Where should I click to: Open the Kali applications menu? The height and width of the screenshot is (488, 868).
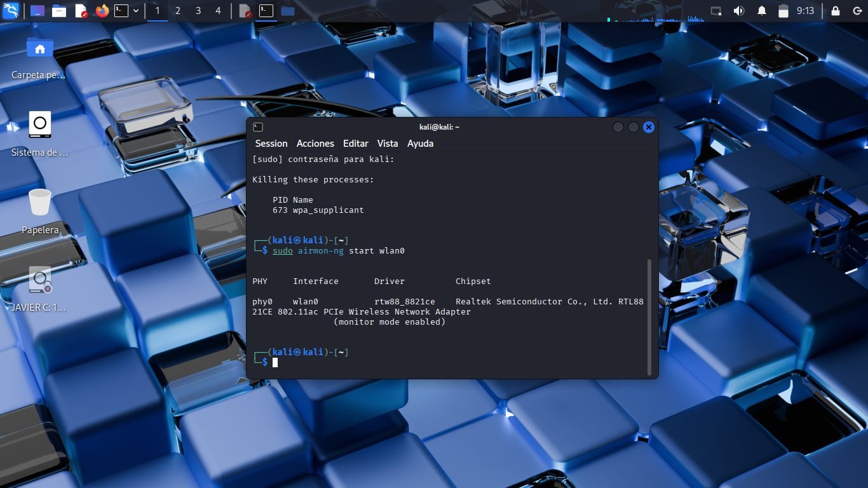point(11,11)
